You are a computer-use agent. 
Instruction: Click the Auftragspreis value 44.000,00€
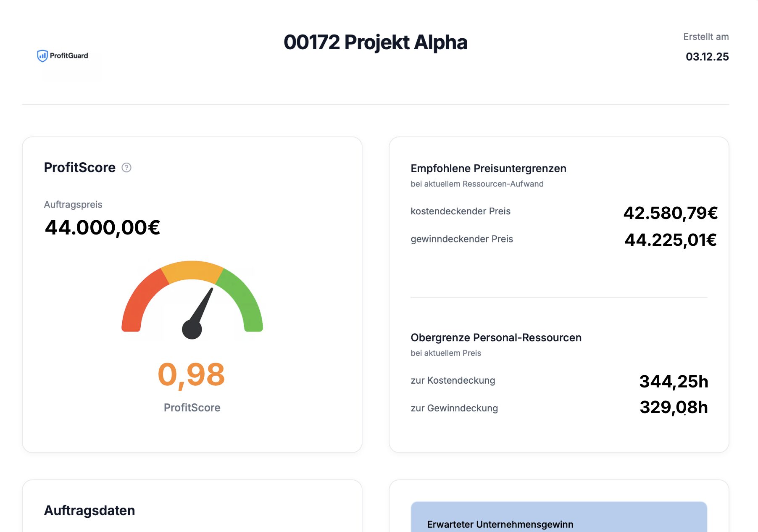pos(103,227)
